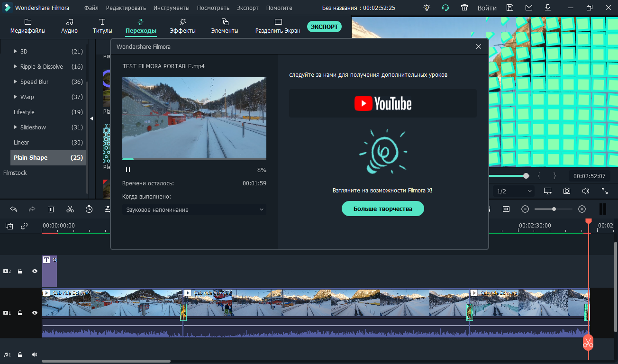Switch to the Эффекты tab
The image size is (618, 364).
183,26
